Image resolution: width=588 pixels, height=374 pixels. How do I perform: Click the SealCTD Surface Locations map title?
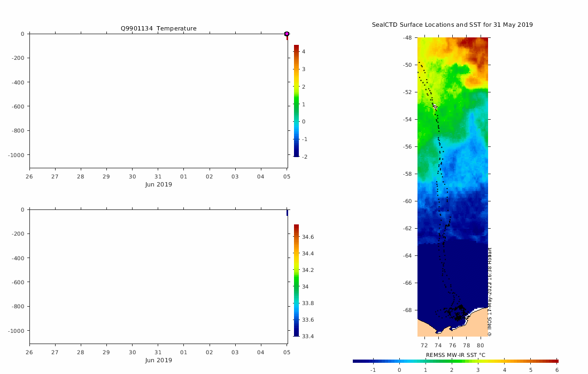452,25
